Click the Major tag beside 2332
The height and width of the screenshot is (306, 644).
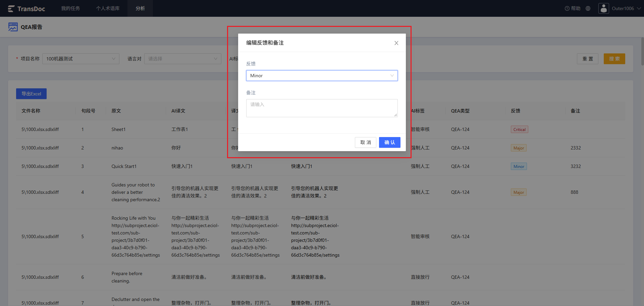(519, 148)
